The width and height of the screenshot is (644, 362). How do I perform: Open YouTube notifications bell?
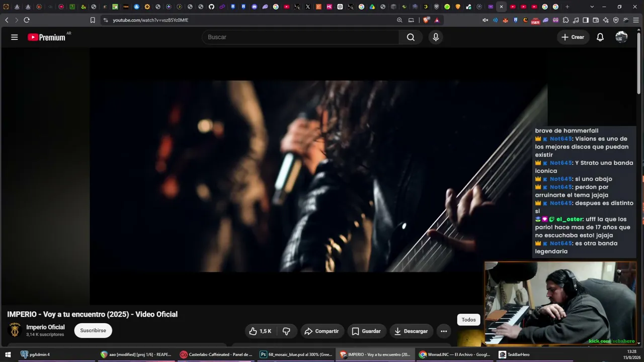600,37
